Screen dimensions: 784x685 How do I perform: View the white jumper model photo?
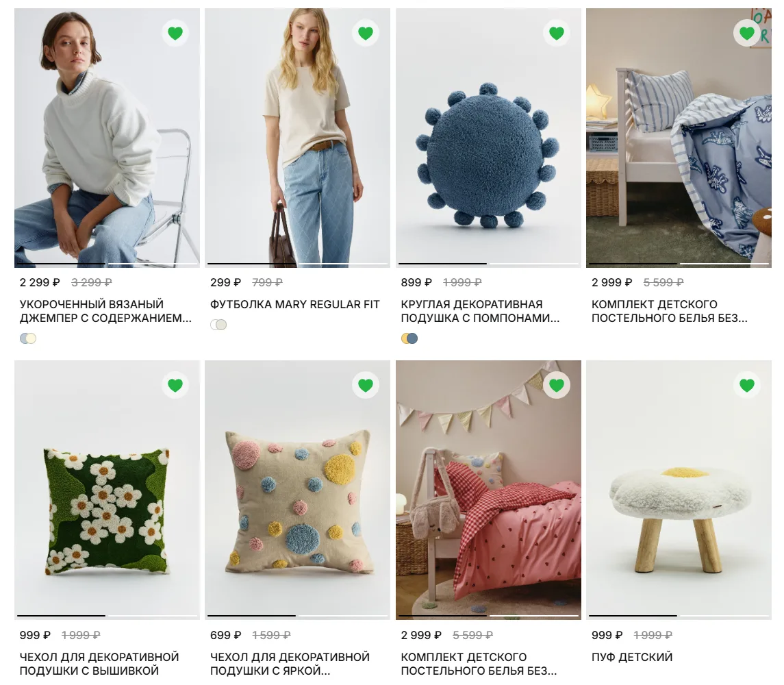tap(107, 138)
